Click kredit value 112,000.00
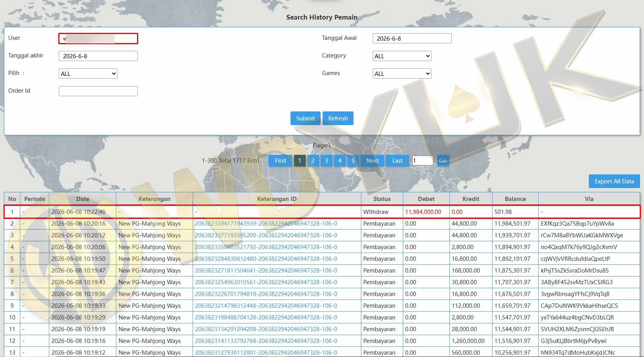The width and height of the screenshot is (644, 357). click(466, 306)
